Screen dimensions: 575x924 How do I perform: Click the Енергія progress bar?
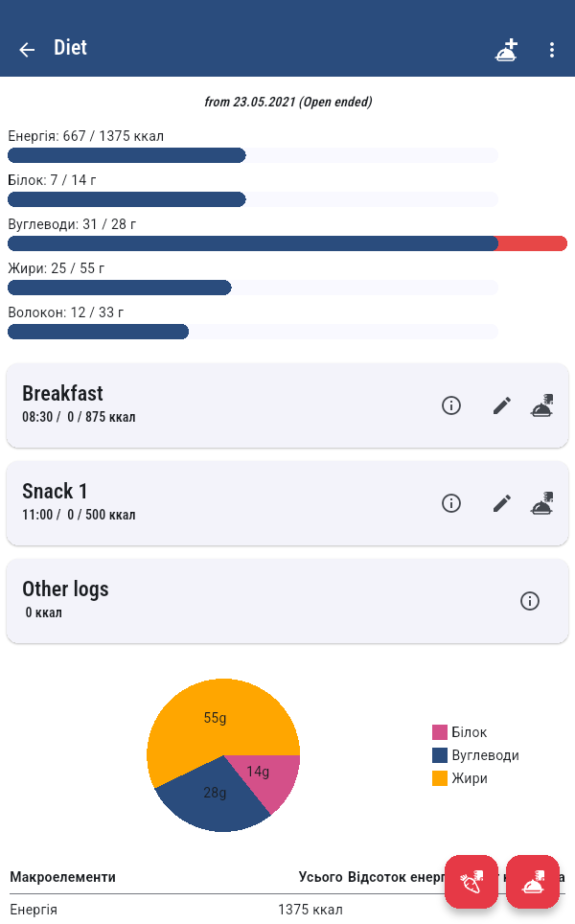click(x=252, y=155)
